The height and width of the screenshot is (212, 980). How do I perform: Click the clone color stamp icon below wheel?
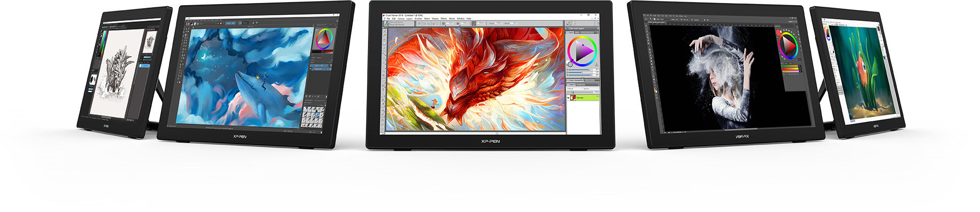pos(596,64)
